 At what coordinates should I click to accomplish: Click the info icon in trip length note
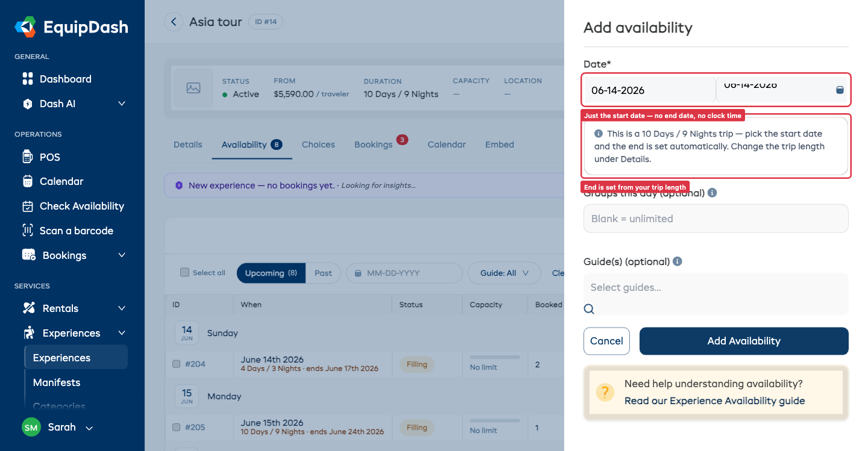pos(599,134)
